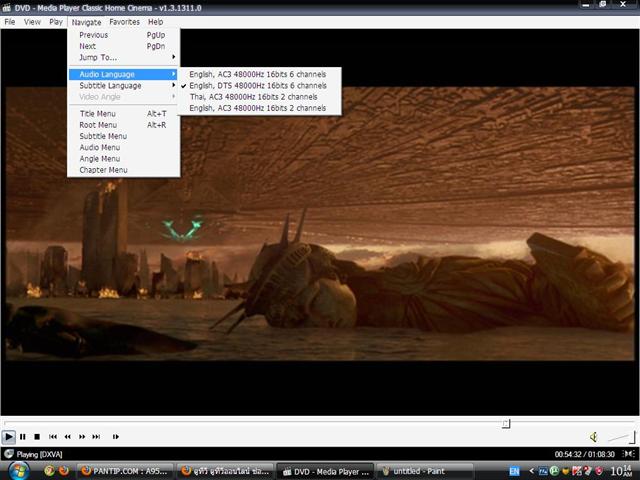Screen dimensions: 640x480
Task: Click the EN language indicator
Action: (x=514, y=471)
